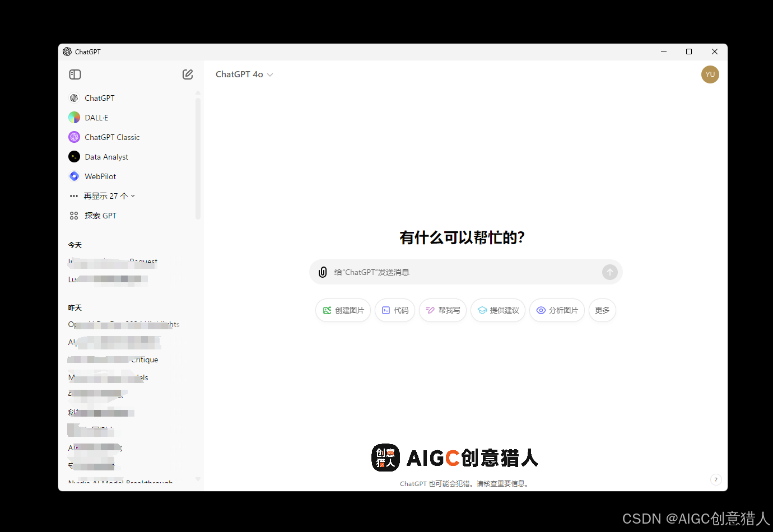Click the sidebar vertical scrollbar
Viewport: 773px width, 532px height.
[198, 158]
